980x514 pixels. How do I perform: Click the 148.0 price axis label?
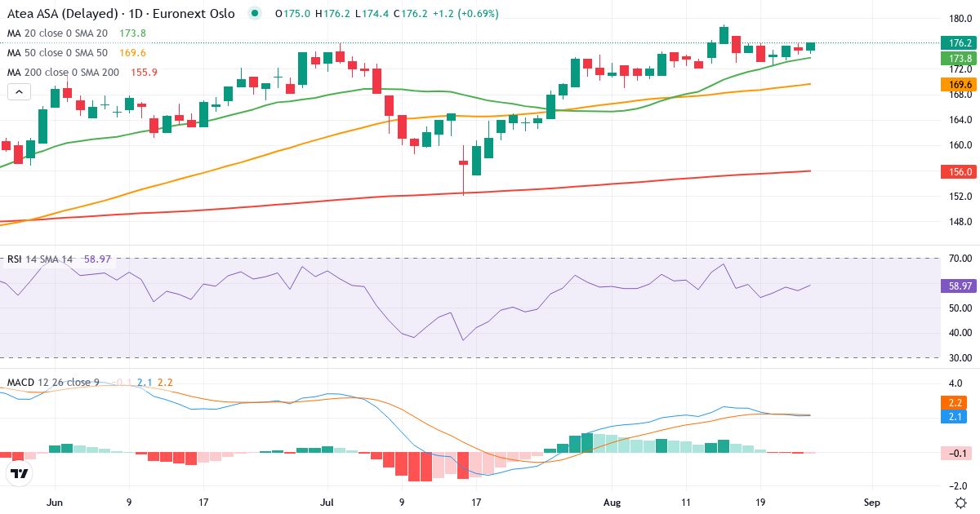960,222
